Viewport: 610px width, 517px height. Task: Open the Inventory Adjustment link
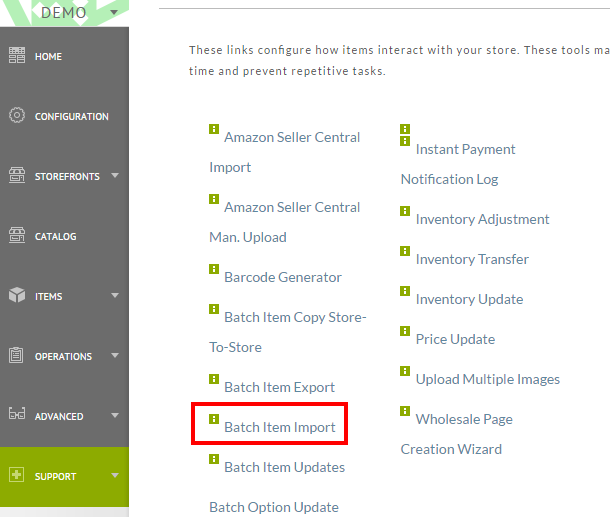482,219
